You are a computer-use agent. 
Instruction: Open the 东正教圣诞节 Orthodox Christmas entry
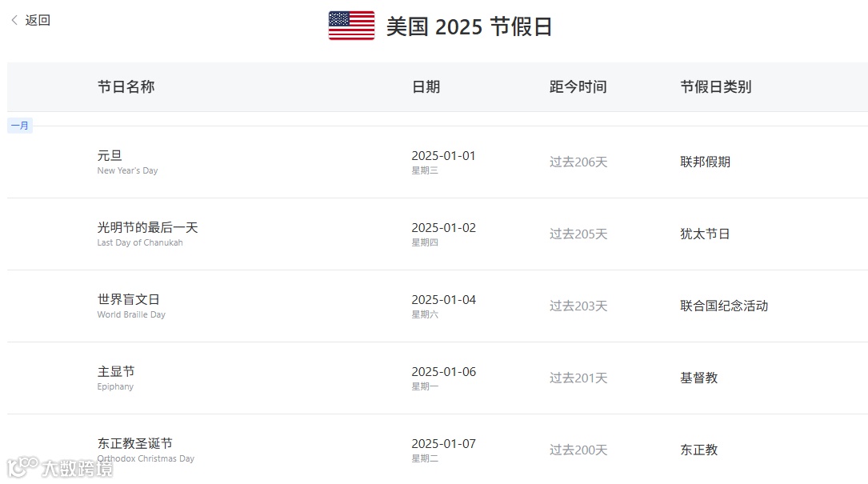(x=438, y=449)
